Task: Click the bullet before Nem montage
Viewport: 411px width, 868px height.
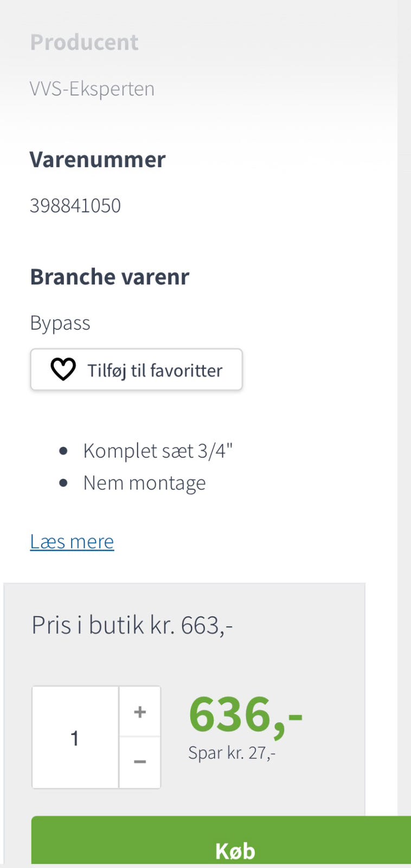Action: point(63,483)
